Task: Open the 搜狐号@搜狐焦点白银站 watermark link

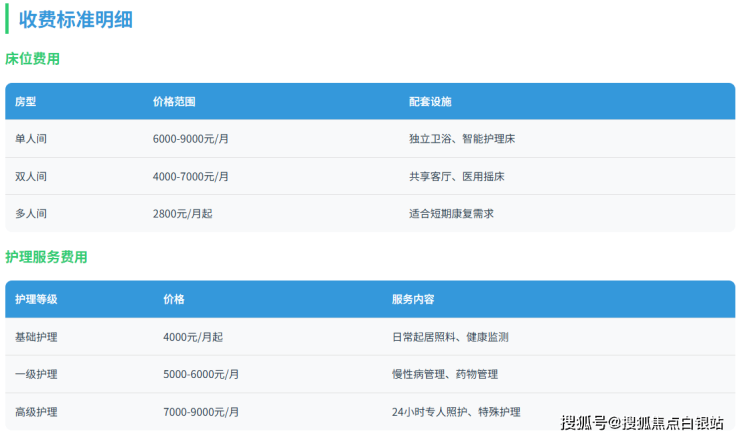Action: pyautogui.click(x=642, y=423)
